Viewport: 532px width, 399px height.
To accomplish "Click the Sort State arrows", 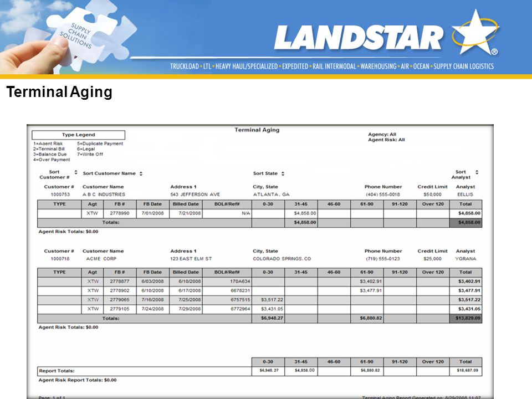I will tap(283, 173).
